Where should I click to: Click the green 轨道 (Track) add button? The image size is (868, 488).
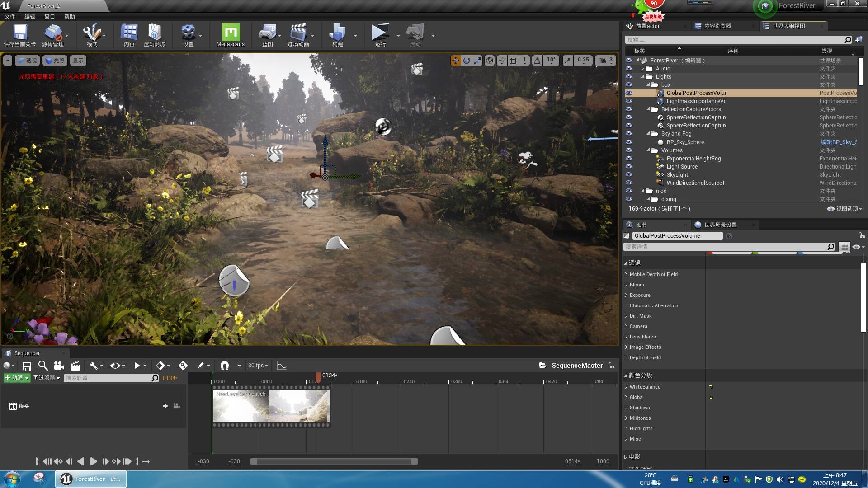[x=17, y=378]
